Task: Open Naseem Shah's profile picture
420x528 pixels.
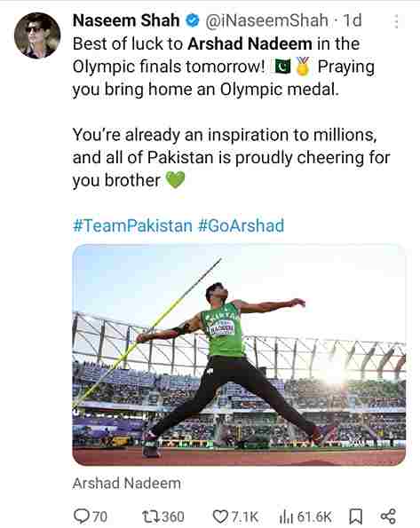Action: pos(37,35)
